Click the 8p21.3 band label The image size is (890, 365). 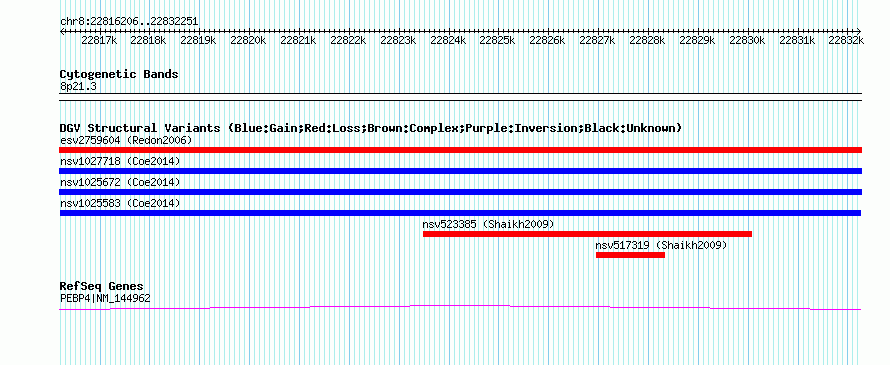point(78,86)
